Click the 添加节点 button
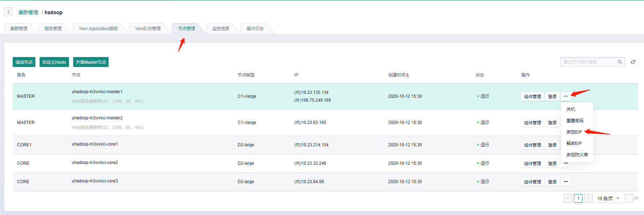The image size is (644, 215). (x=24, y=62)
